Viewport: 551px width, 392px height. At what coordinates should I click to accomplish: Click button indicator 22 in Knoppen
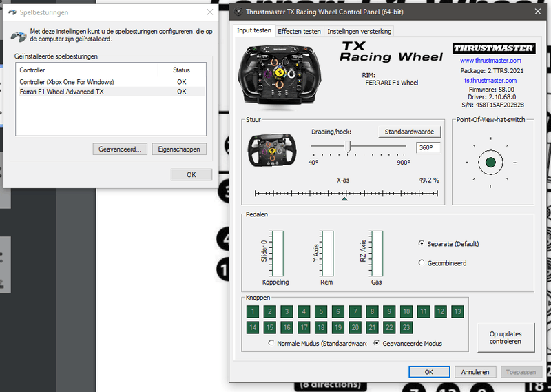(389, 328)
